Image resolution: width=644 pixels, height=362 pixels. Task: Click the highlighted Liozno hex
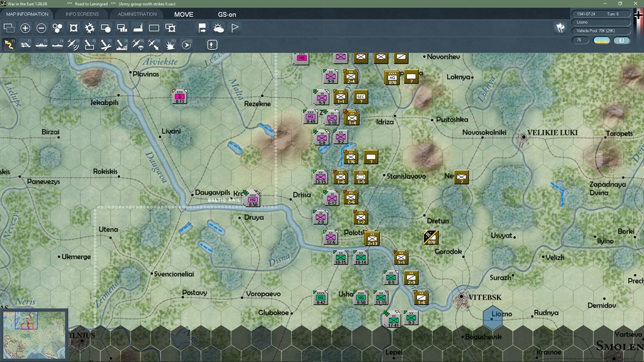pos(492,317)
